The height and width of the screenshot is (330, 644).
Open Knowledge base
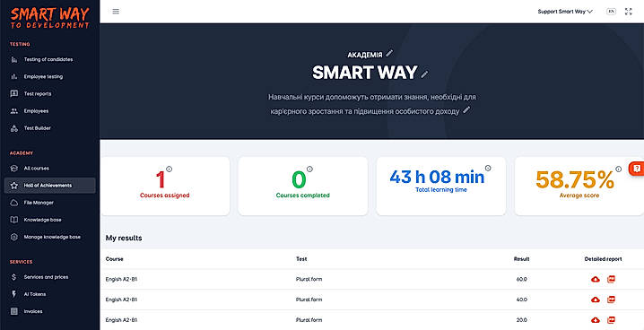point(42,220)
